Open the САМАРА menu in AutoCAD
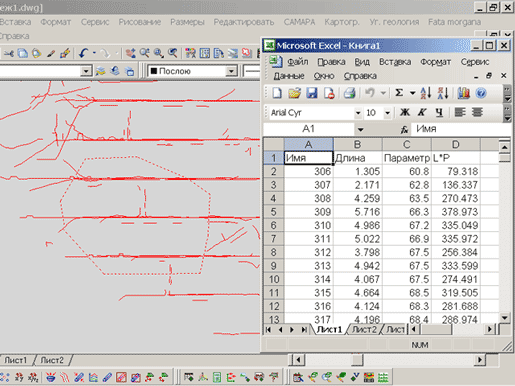This screenshot has height=386, width=515. coord(299,22)
